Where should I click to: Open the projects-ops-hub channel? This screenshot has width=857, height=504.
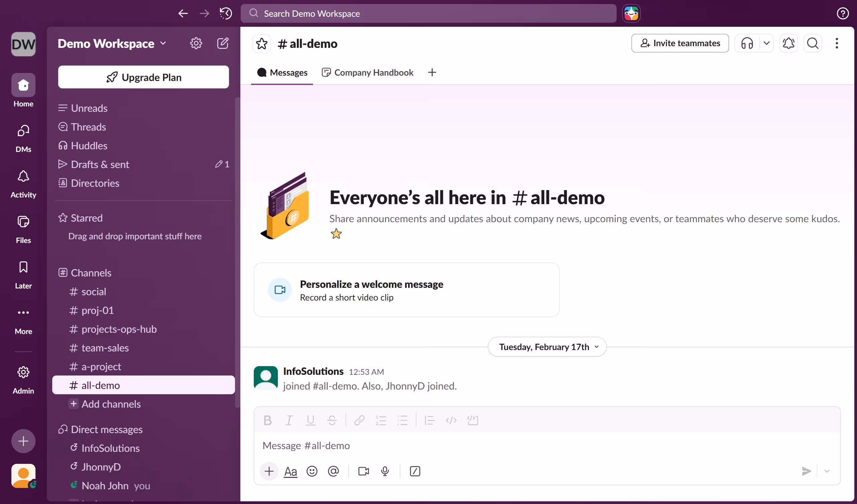[144, 329]
